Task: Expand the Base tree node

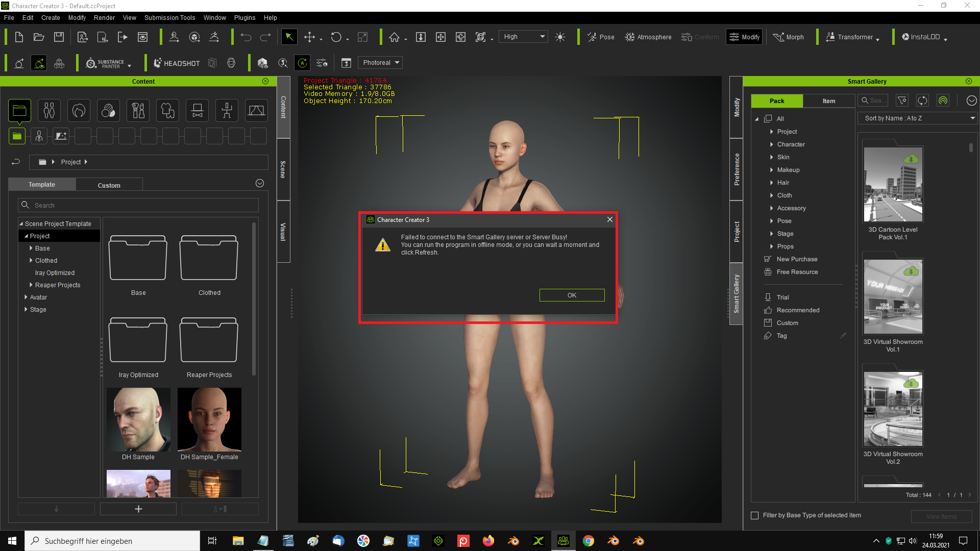Action: pos(31,248)
